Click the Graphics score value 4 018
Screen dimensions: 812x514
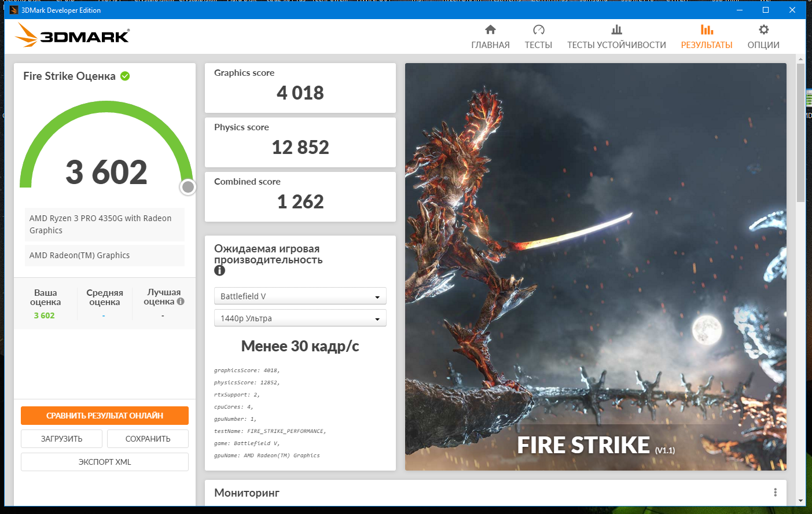(x=300, y=93)
